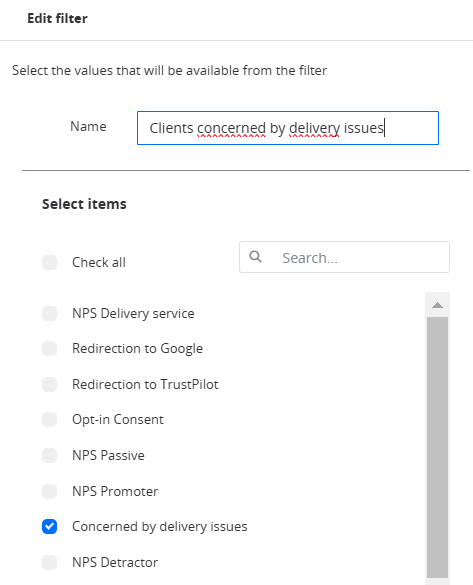This screenshot has width=473, height=585.
Task: Toggle the Opt-in Consent checkbox
Action: [50, 419]
